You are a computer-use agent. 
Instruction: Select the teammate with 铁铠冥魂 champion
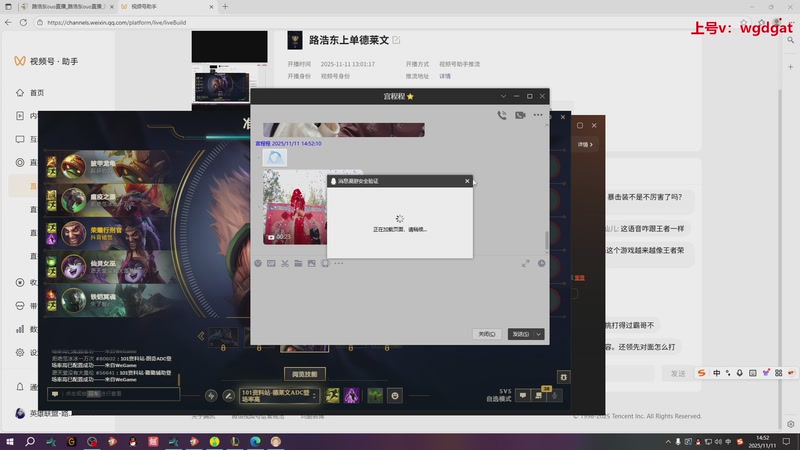[x=112, y=300]
